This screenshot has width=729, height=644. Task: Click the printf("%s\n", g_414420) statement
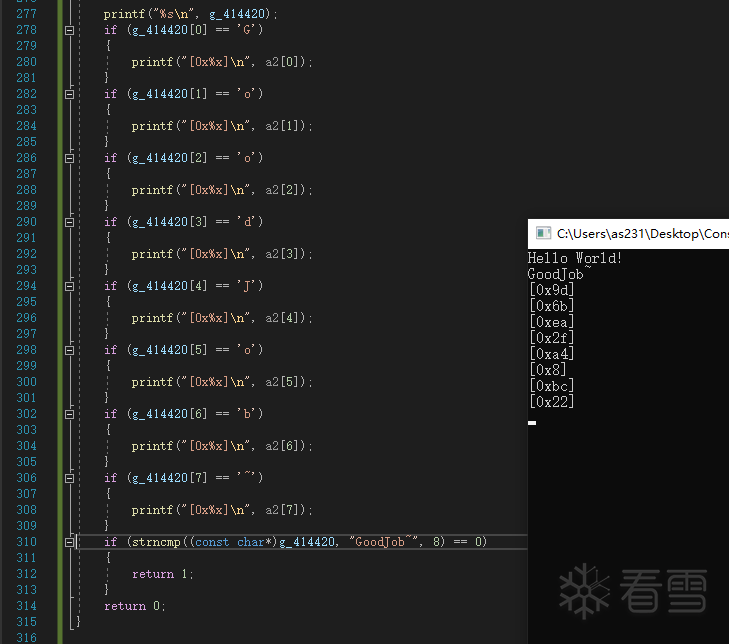(190, 14)
